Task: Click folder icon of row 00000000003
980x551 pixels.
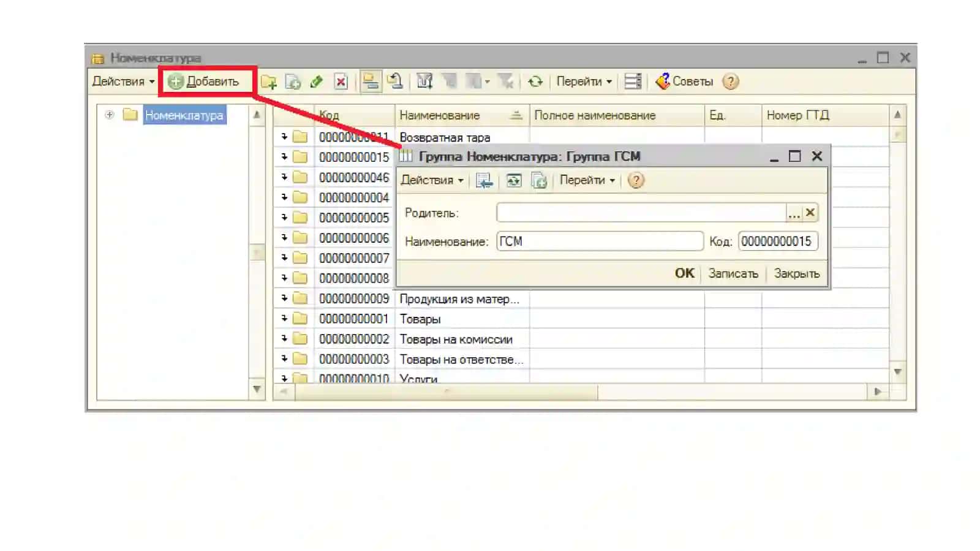Action: coord(300,359)
